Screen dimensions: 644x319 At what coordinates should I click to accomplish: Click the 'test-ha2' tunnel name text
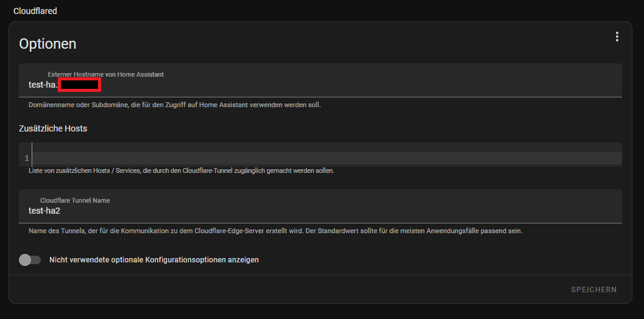click(x=44, y=211)
